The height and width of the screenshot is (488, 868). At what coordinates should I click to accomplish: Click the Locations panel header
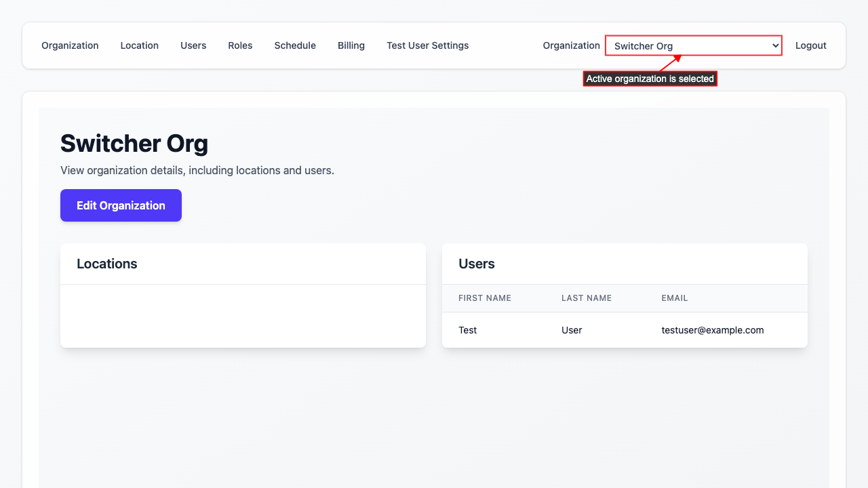point(107,264)
